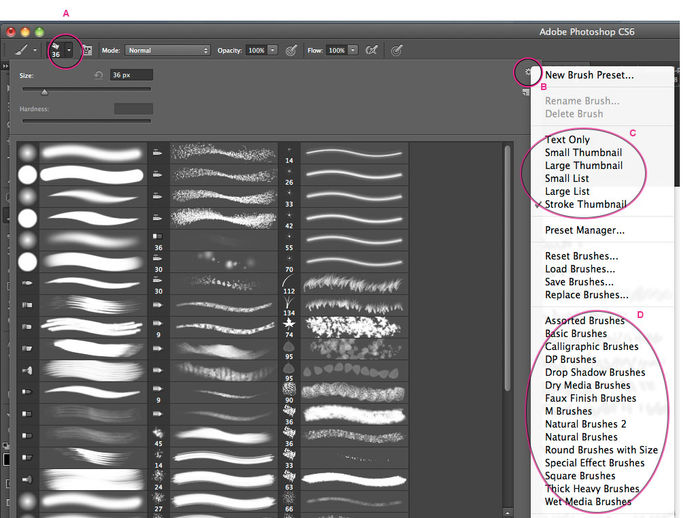The width and height of the screenshot is (690, 518).
Task: Load the Dry Media Brushes set
Action: pyautogui.click(x=587, y=386)
